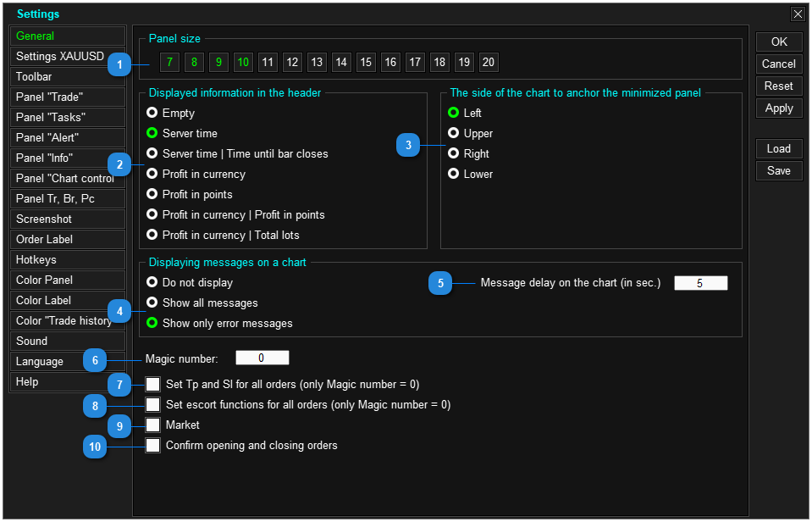Set panel size to 20
The image size is (812, 522).
click(489, 62)
